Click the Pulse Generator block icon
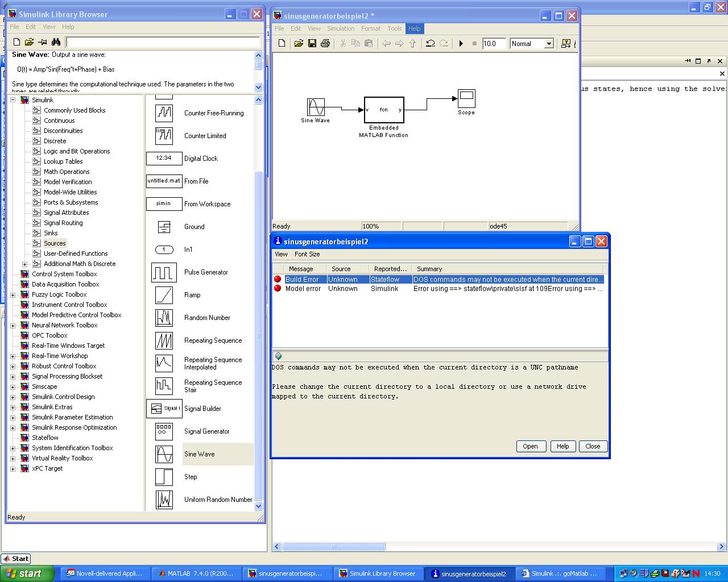Screen dimensions: 728x582 (164, 272)
